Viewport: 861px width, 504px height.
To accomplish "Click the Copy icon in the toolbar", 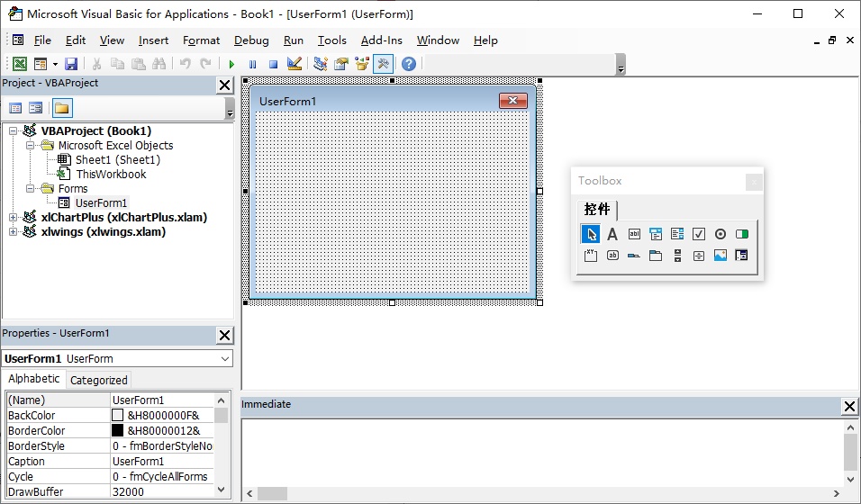I will click(117, 64).
